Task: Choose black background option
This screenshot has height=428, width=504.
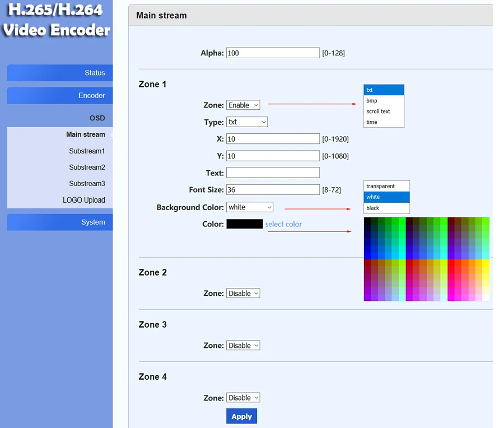Action: (x=386, y=208)
